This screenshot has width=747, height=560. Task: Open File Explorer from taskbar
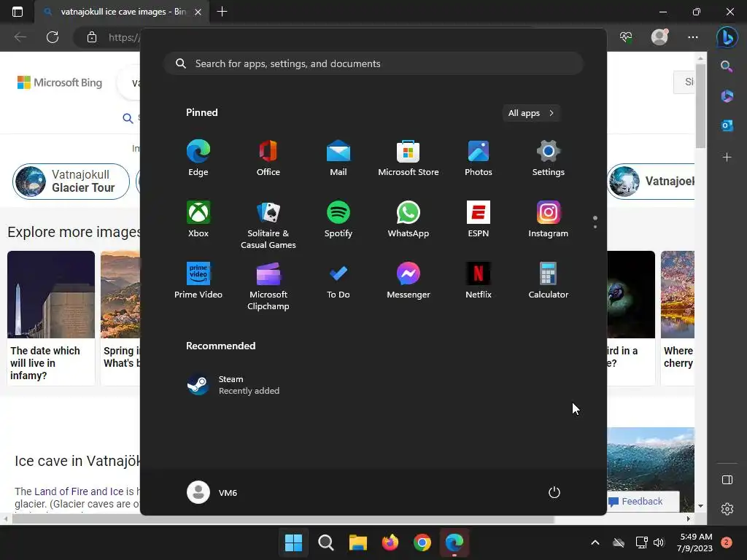point(357,542)
